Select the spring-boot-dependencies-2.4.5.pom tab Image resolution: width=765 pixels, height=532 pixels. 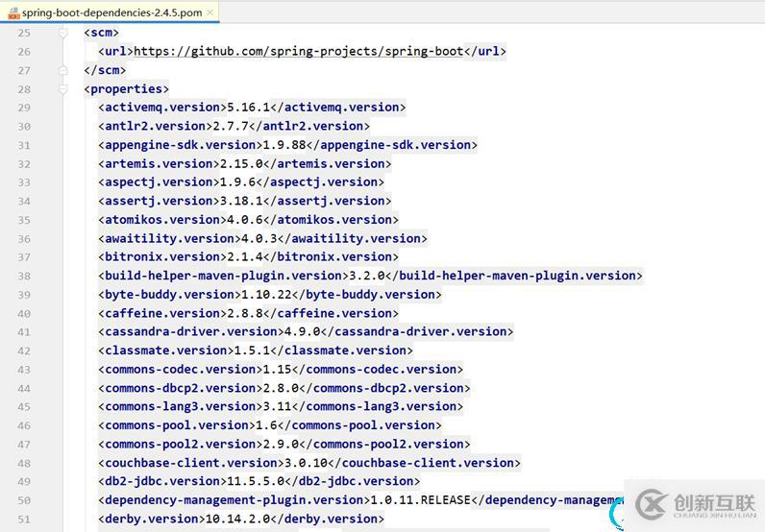tap(110, 12)
